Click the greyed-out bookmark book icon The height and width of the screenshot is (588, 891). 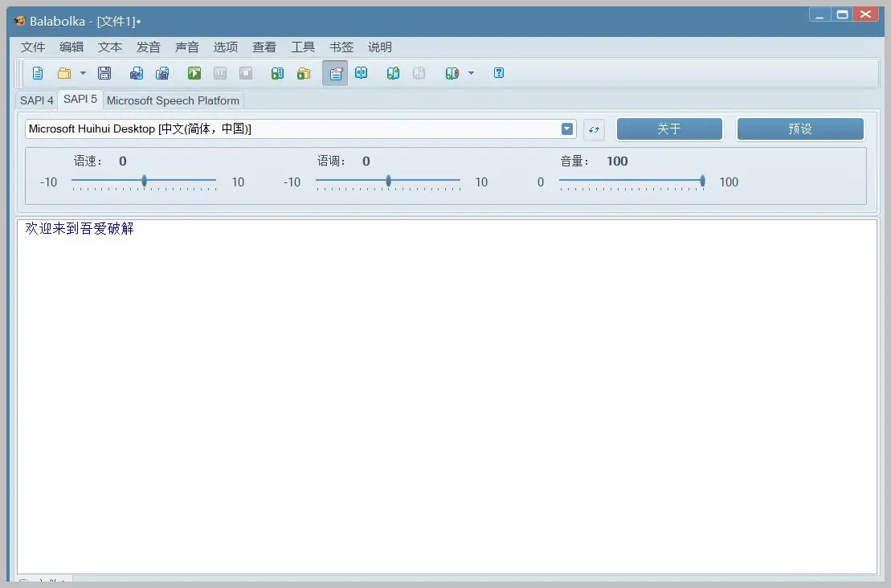pyautogui.click(x=419, y=73)
